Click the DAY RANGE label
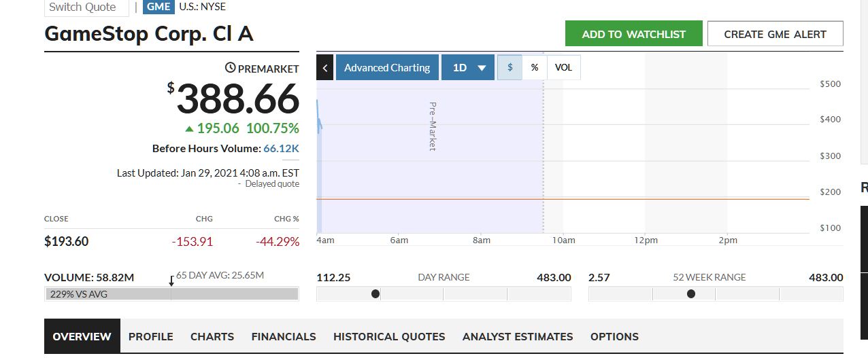868x358 pixels. (x=444, y=277)
